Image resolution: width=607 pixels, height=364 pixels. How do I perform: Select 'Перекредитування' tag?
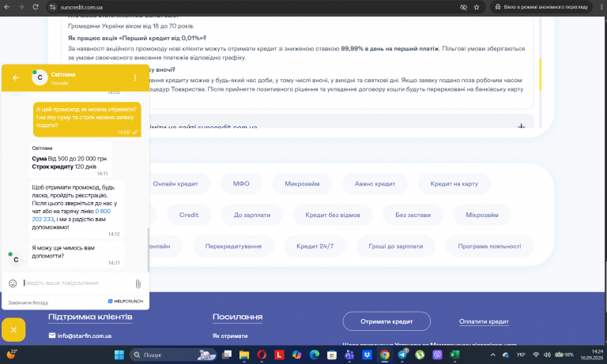click(x=233, y=246)
